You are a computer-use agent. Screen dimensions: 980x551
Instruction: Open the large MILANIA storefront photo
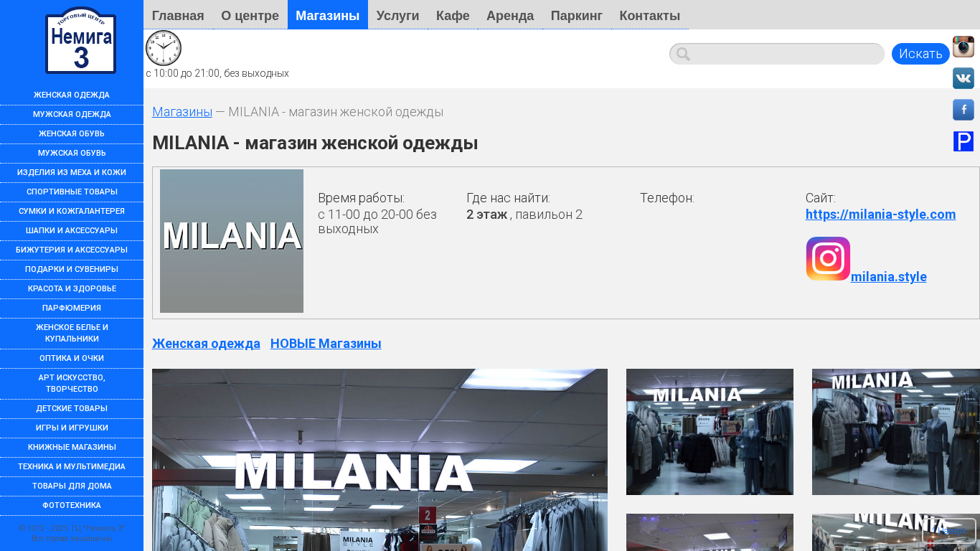(x=380, y=460)
